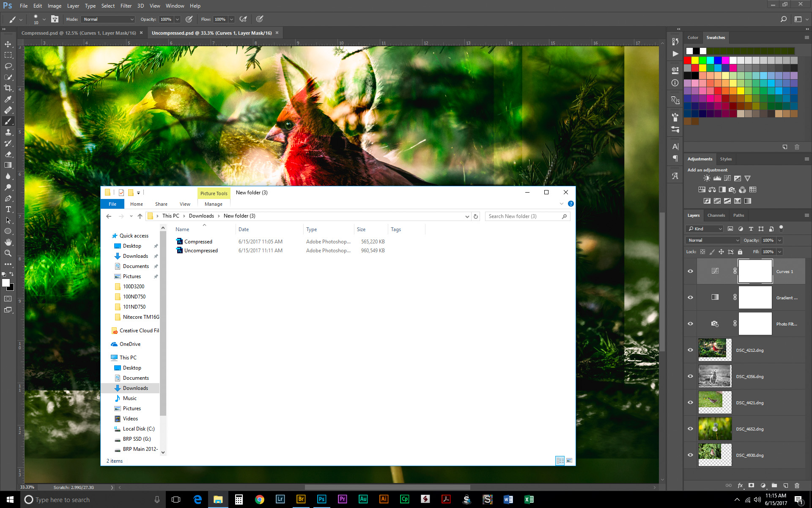812x508 pixels.
Task: Select the Brush tool in toolbar
Action: pos(8,121)
